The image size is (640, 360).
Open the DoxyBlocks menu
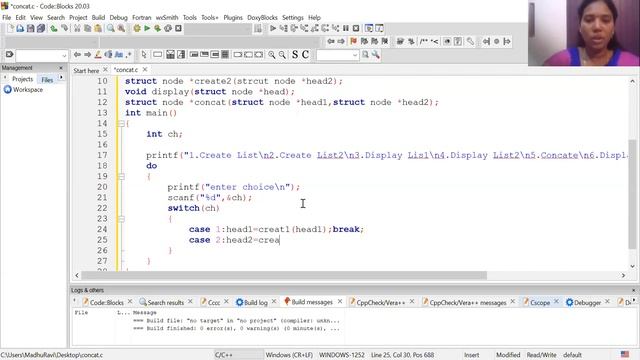click(x=262, y=18)
